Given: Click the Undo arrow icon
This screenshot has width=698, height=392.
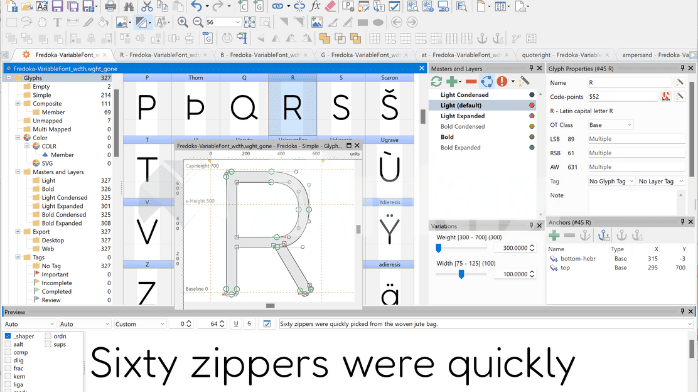Looking at the screenshot, I should 196,6.
